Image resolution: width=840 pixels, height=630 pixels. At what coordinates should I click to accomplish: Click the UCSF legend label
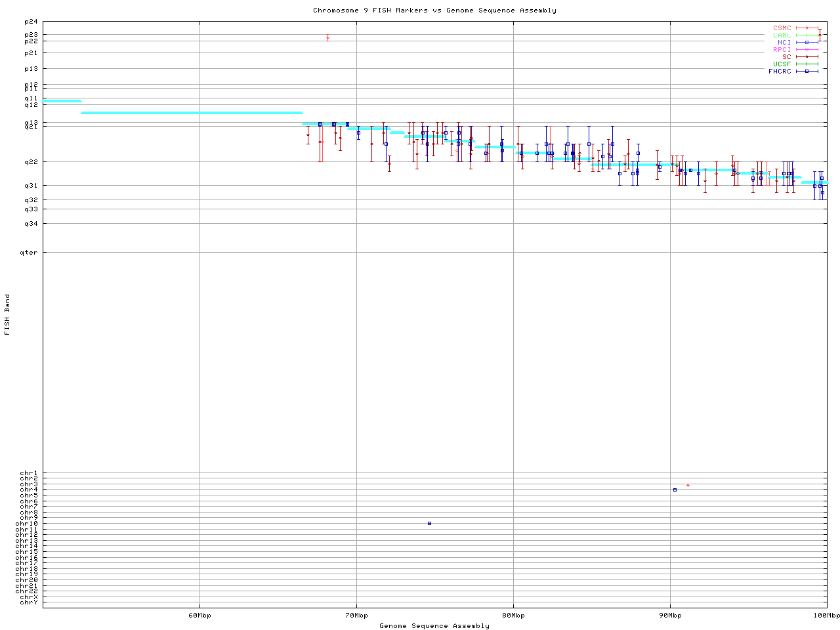pyautogui.click(x=782, y=64)
